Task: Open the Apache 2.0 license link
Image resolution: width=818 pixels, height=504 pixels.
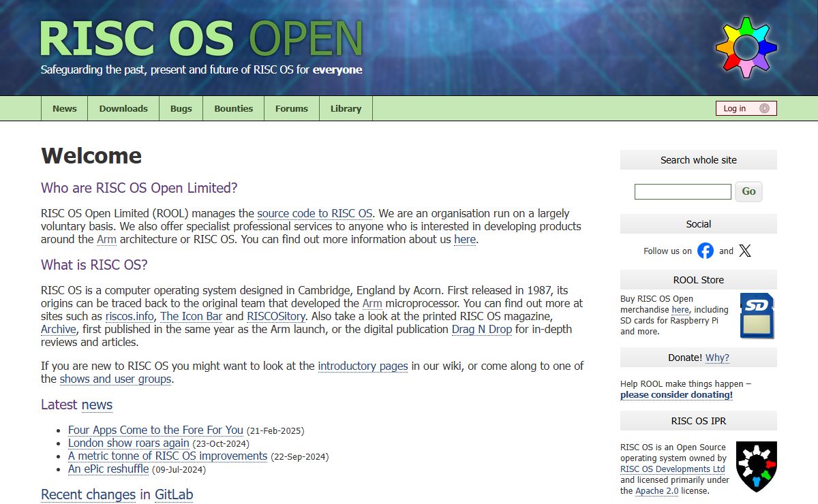Action: [657, 490]
